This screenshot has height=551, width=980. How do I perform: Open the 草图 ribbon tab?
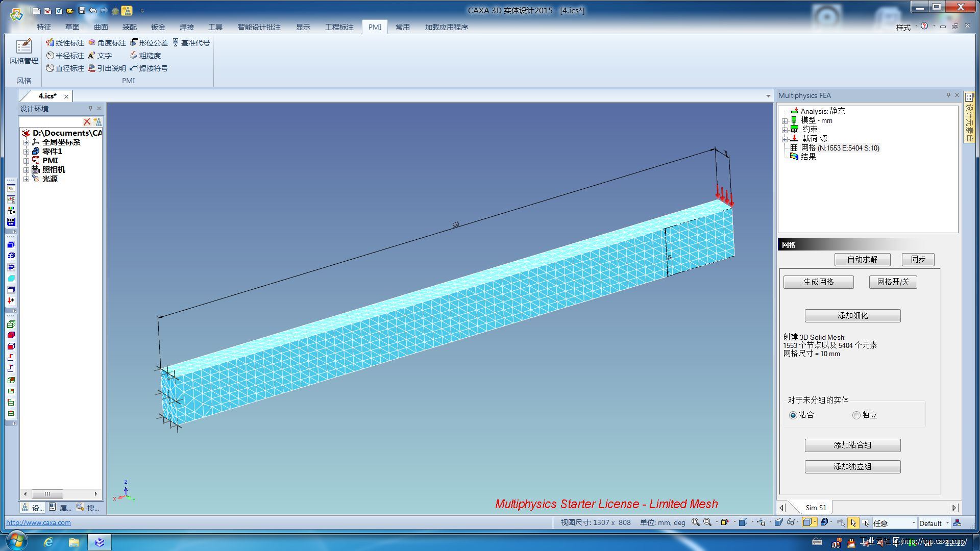pos(72,27)
